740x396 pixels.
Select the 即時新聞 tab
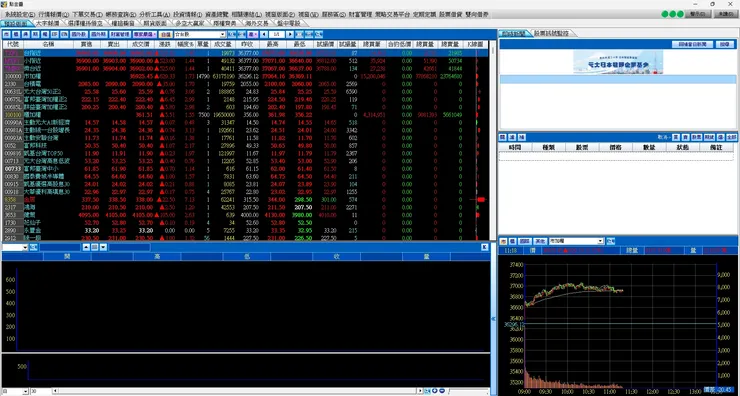[x=514, y=33]
